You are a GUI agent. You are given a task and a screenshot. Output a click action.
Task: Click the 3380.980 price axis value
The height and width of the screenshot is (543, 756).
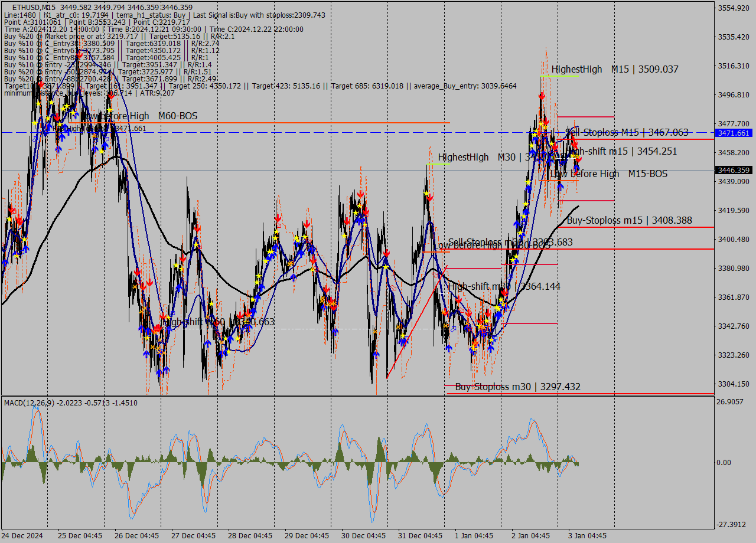[x=733, y=268]
